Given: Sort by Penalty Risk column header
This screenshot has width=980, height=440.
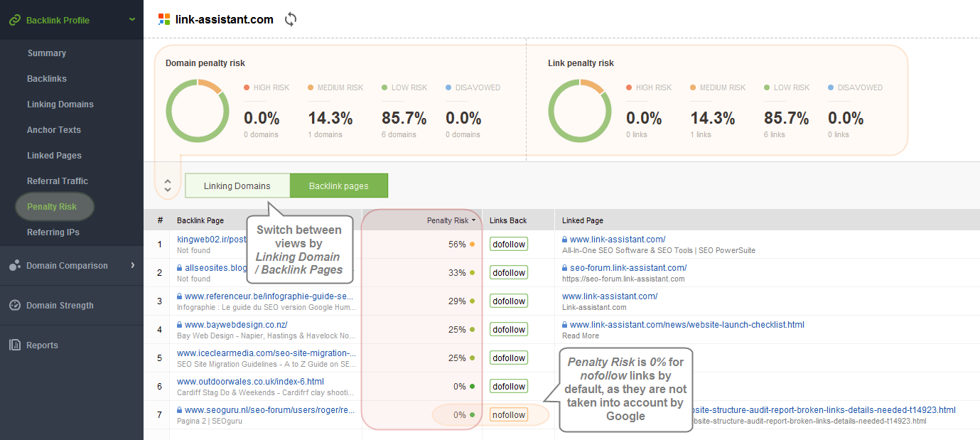Looking at the screenshot, I should click(x=451, y=220).
